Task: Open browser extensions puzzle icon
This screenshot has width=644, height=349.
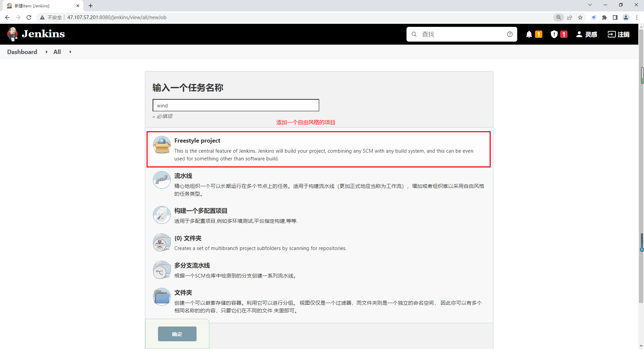Action: [604, 17]
